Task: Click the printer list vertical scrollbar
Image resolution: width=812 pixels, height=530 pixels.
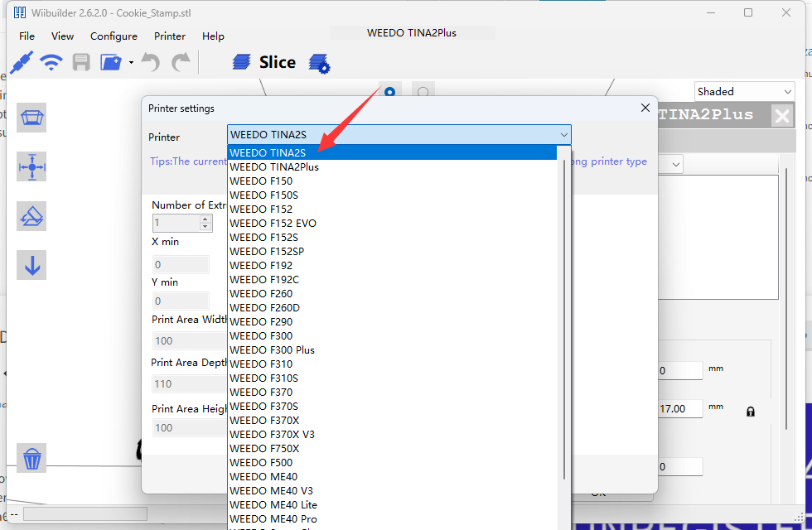Action: click(x=565, y=315)
